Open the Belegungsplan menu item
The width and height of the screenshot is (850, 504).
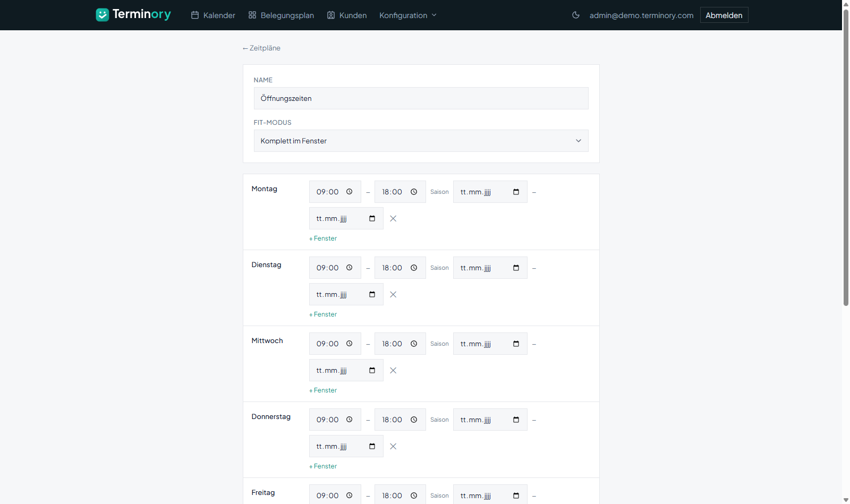281,15
